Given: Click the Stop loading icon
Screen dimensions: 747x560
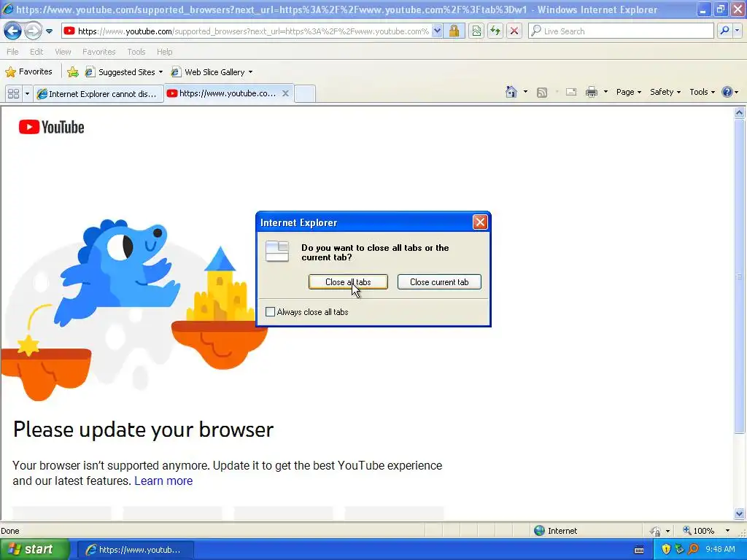Looking at the screenshot, I should coord(514,31).
